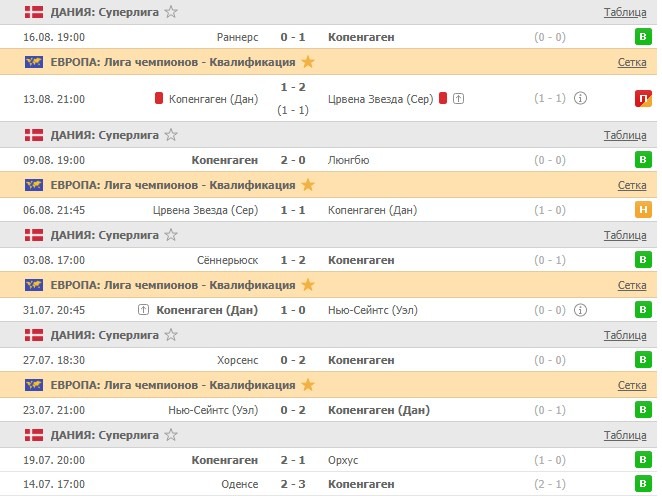Click Denmark flag above the Раннерс match
Viewport: 662px width, 496px height.
pos(33,12)
